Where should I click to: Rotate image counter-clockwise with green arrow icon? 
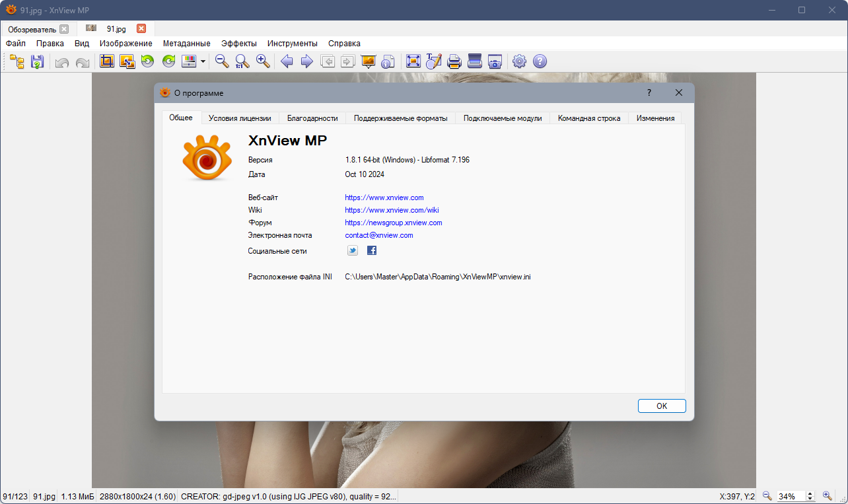pyautogui.click(x=148, y=61)
